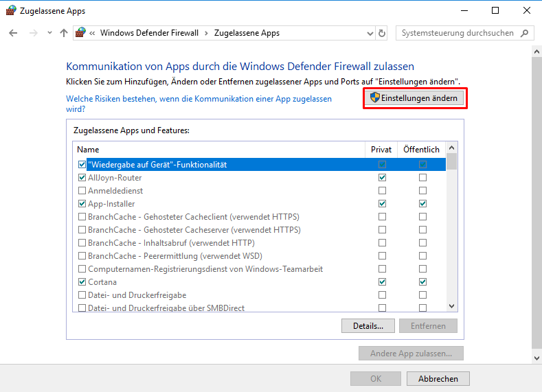The width and height of the screenshot is (542, 392).
Task: Refresh the address bar location
Action: tap(382, 33)
